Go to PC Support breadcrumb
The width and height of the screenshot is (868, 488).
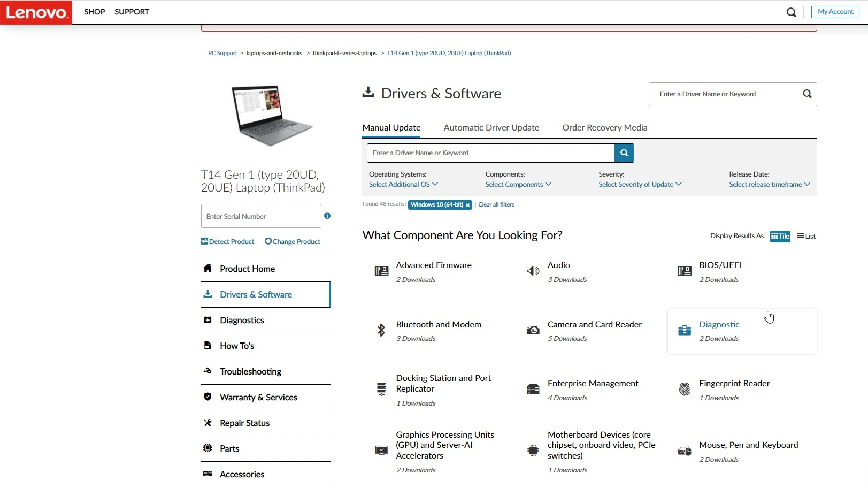pyautogui.click(x=222, y=54)
